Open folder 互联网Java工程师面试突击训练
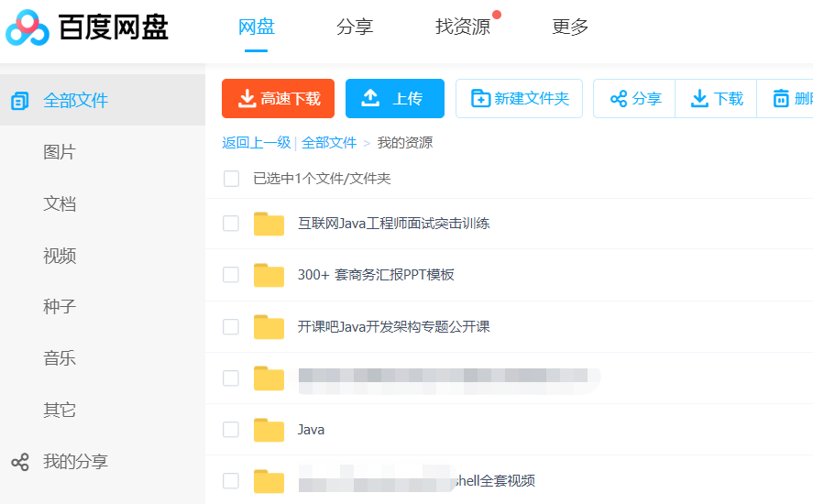Viewport: 813px width, 504px height. [x=393, y=224]
